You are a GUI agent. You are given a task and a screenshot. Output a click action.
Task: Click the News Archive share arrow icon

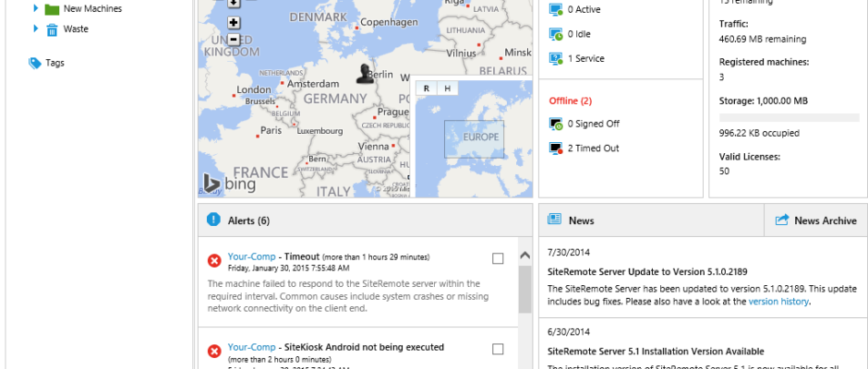tap(781, 220)
